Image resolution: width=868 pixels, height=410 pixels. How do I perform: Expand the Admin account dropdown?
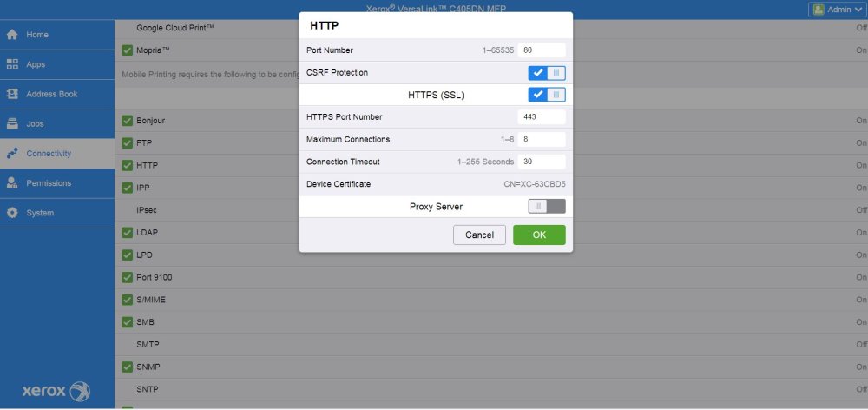coord(837,10)
